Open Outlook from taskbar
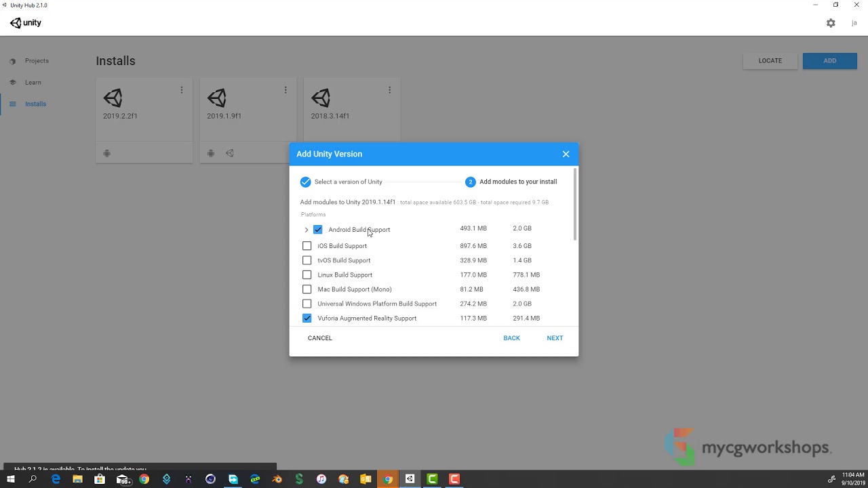 (366, 479)
